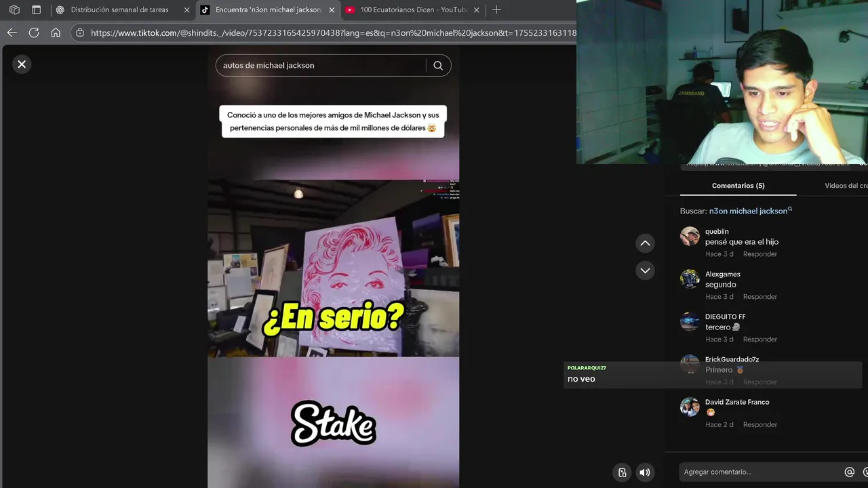Viewport: 868px width, 488px height.
Task: Reply to ErickGuardado7z's comment
Action: [759, 382]
